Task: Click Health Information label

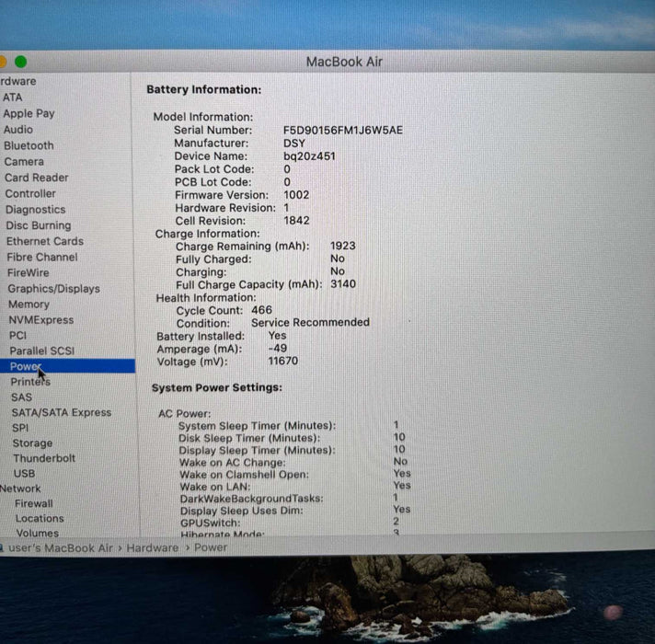Action: pyautogui.click(x=206, y=298)
